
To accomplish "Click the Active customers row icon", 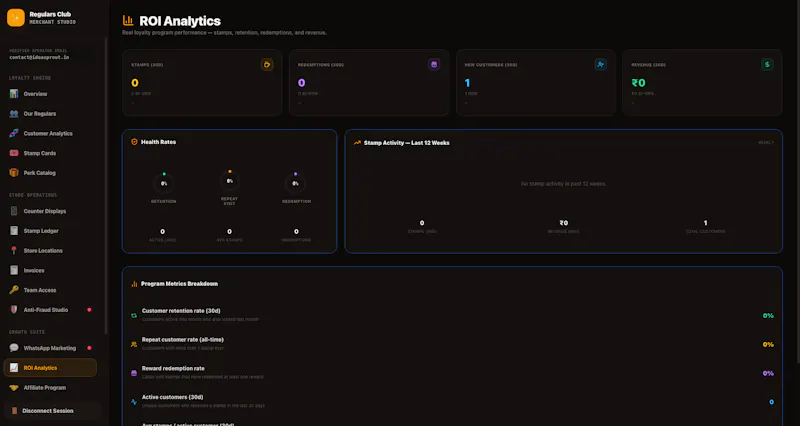I will pyautogui.click(x=134, y=402).
